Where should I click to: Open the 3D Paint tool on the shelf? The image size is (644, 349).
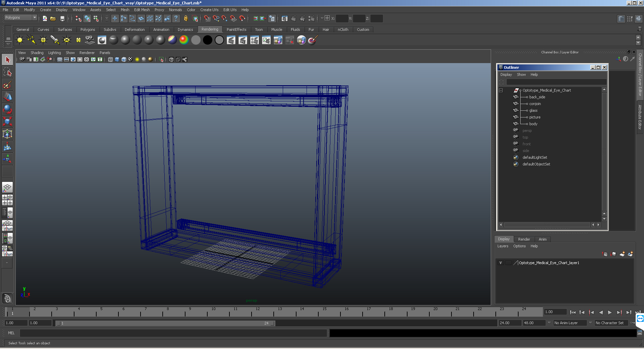coord(313,40)
